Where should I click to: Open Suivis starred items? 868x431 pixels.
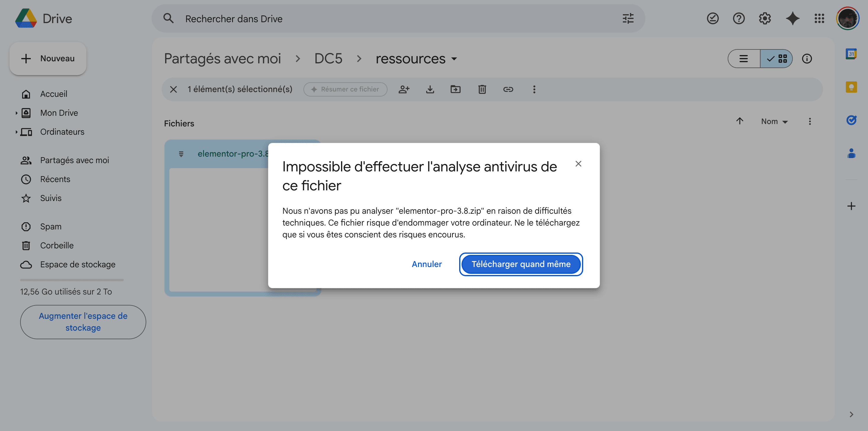51,198
